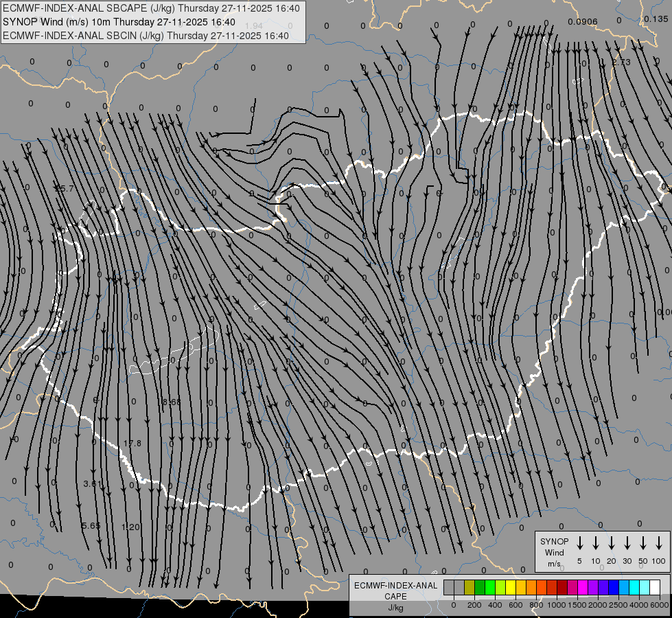Click the wind arrow above the 100 label
The height and width of the screenshot is (618, 672).
[x=659, y=543]
